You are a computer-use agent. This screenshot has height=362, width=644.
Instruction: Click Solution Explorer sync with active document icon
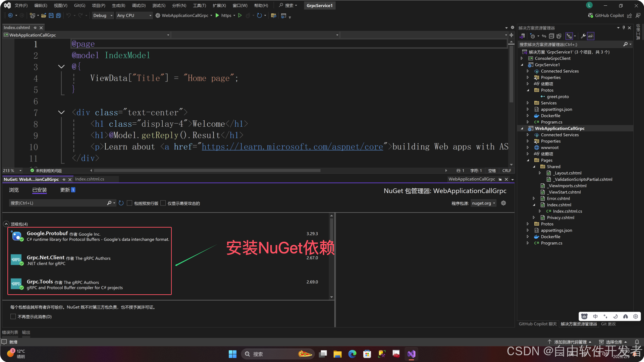coord(544,36)
